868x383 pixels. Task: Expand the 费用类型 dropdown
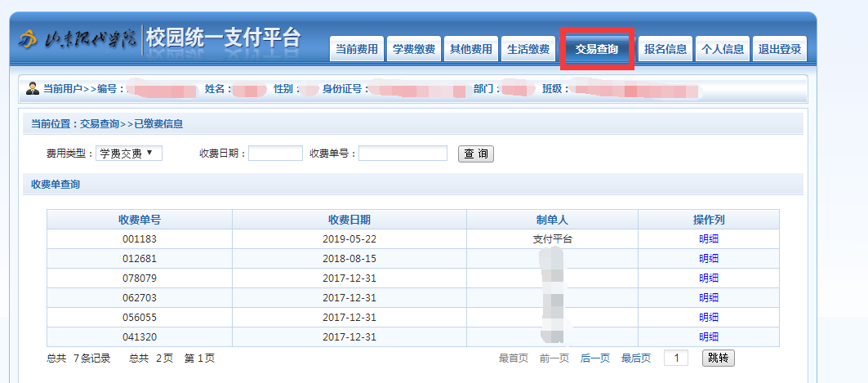pyautogui.click(x=129, y=154)
